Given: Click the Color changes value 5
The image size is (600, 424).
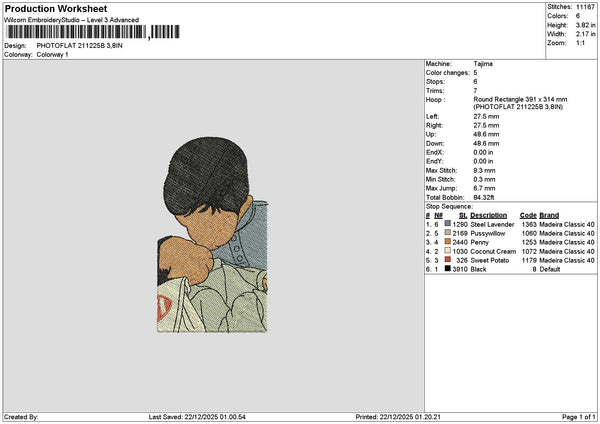Looking at the screenshot, I should coord(475,73).
